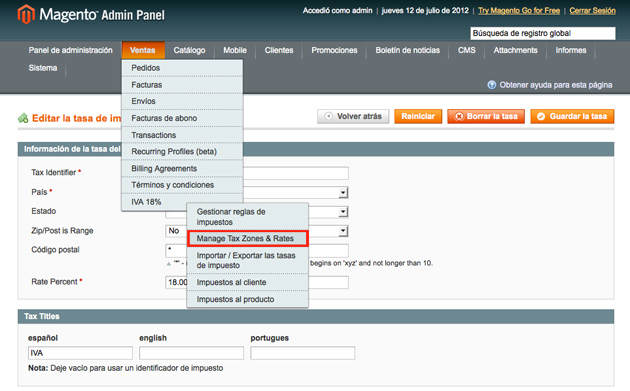This screenshot has height=391, width=630.
Task: Open the CMS menu
Action: (466, 50)
